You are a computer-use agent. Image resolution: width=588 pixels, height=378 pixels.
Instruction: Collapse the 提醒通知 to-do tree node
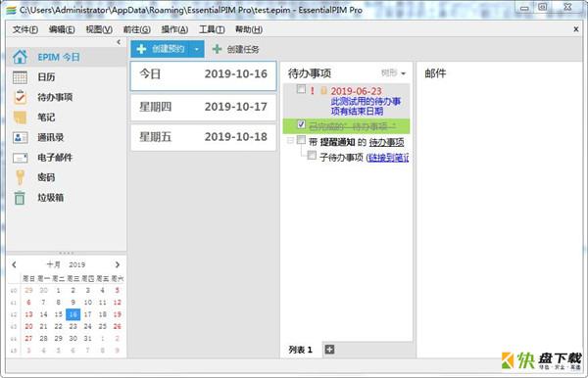[290, 140]
